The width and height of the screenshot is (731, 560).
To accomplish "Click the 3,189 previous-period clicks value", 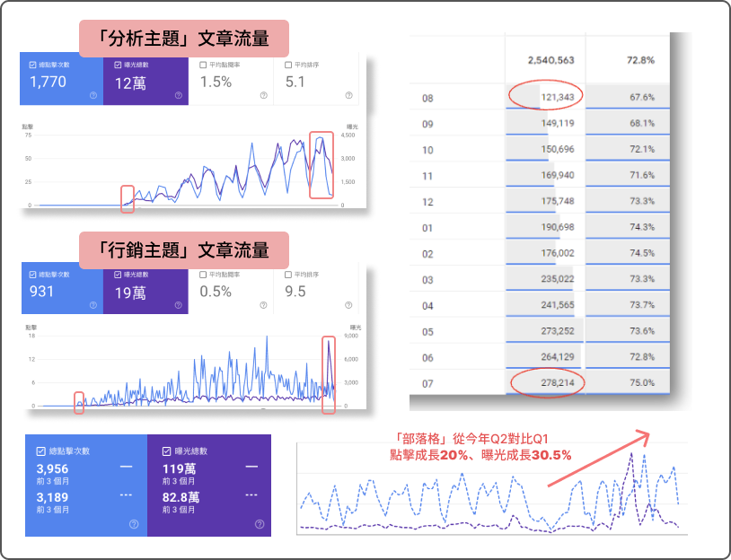I will [52, 497].
